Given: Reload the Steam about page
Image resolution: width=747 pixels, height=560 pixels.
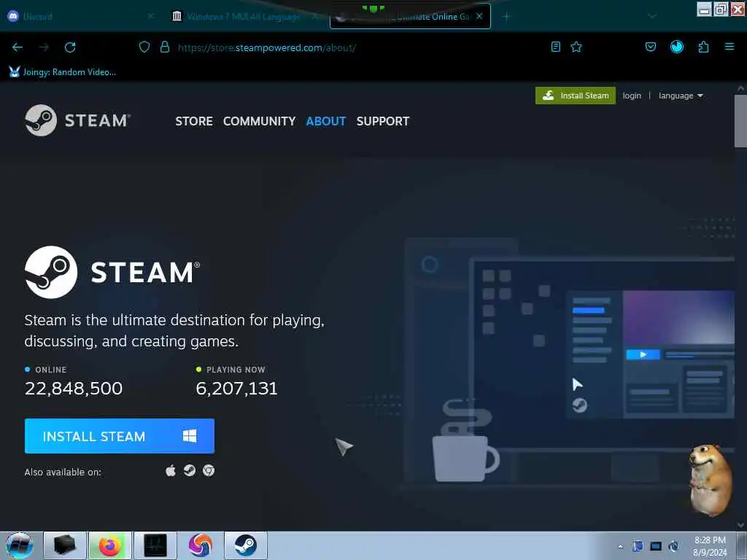Looking at the screenshot, I should [70, 47].
